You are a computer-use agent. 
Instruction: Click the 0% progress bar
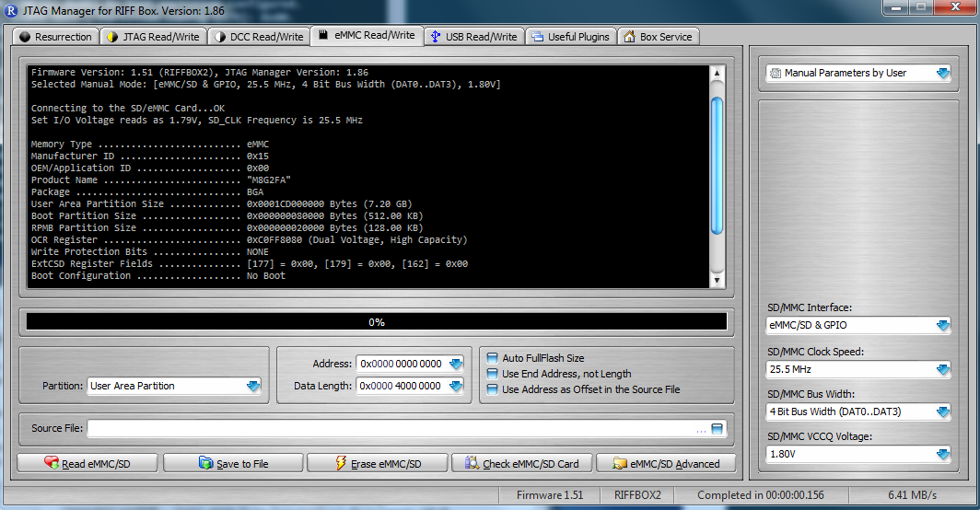click(x=376, y=322)
